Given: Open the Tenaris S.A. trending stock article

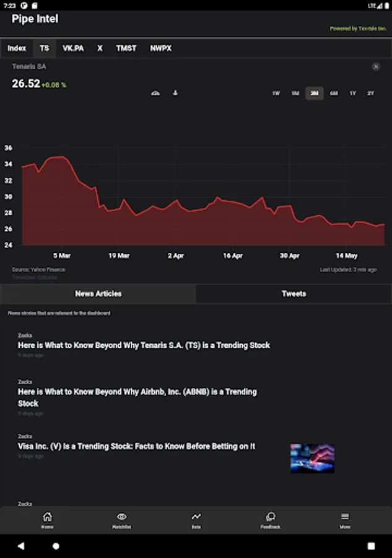Looking at the screenshot, I should 144,345.
